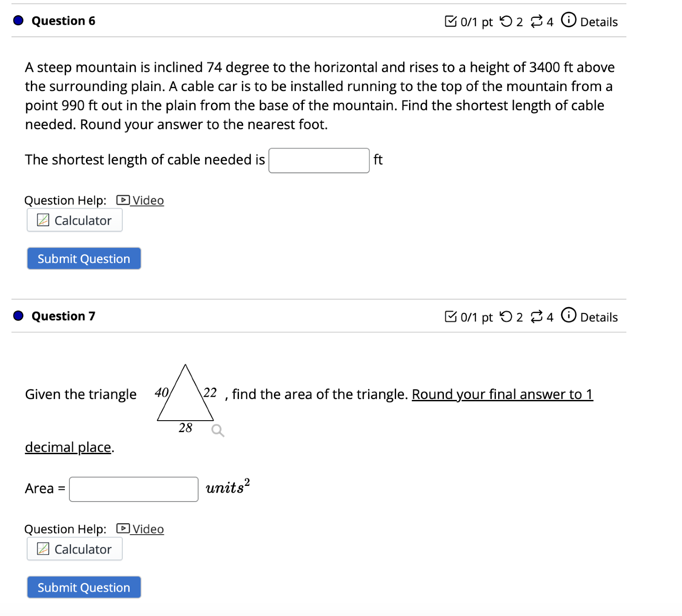Click the magnifying glass to enlarge the triangle image
Screen dimensions: 682x616
(x=217, y=430)
